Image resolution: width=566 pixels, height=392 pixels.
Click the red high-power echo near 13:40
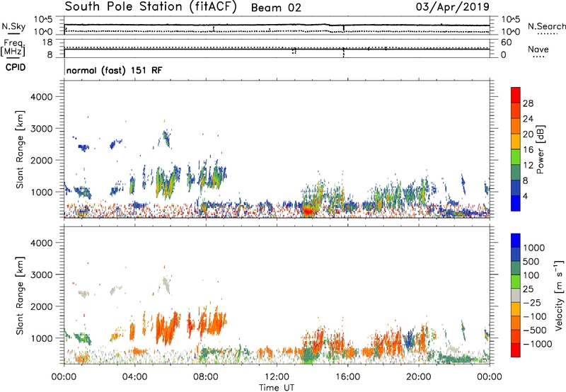click(x=308, y=211)
